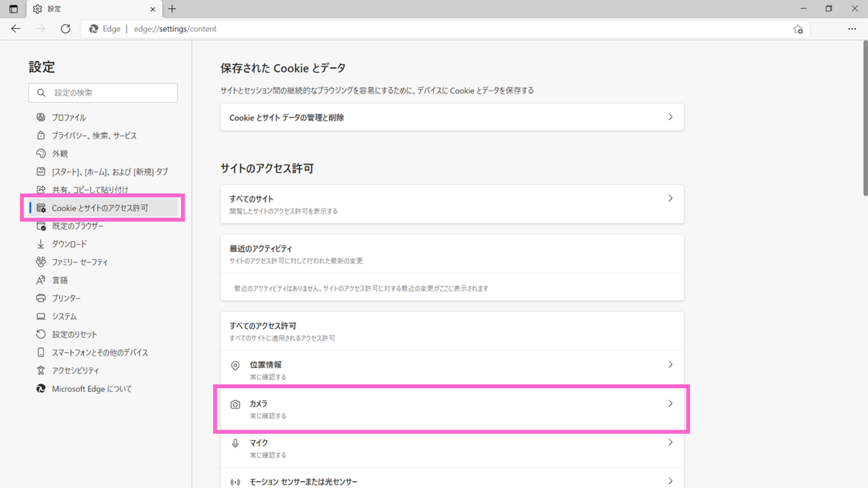Click the reset icon next to 設定のリセット
The width and height of the screenshot is (868, 488).
click(40, 334)
